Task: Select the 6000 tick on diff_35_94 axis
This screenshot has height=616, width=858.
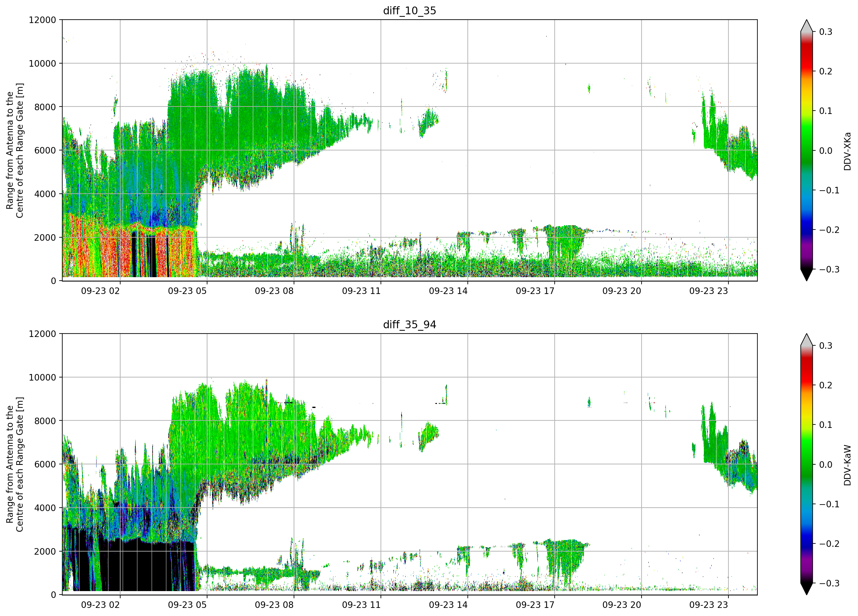Action: pyautogui.click(x=45, y=465)
